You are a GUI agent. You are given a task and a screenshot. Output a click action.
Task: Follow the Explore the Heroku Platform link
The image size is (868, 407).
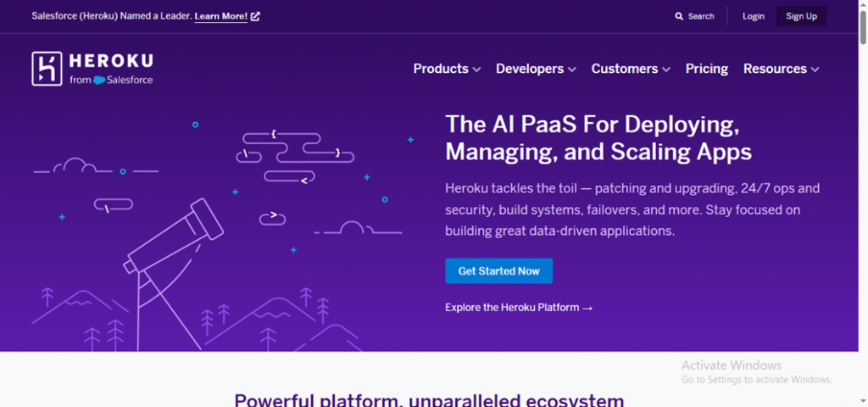pyautogui.click(x=519, y=307)
